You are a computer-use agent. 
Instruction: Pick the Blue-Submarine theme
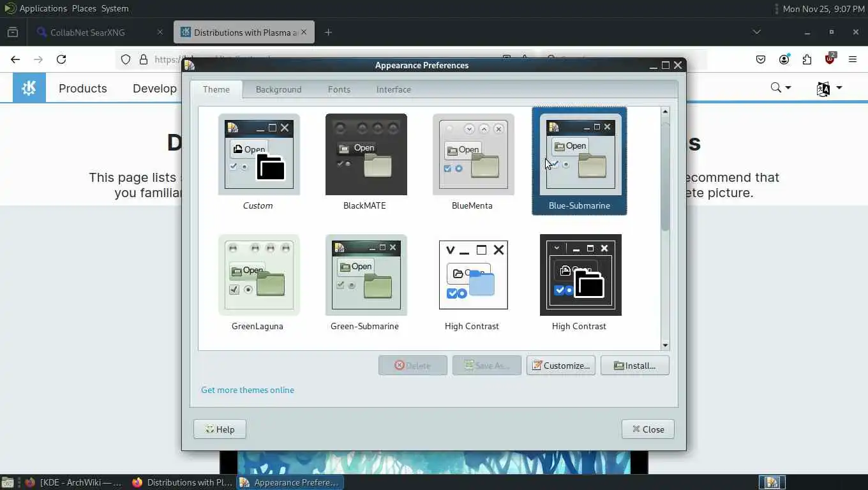coord(580,161)
